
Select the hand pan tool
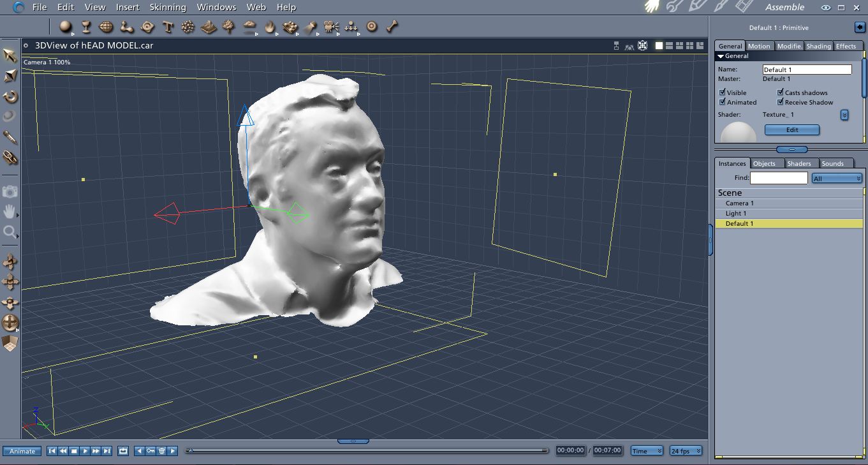tap(10, 211)
